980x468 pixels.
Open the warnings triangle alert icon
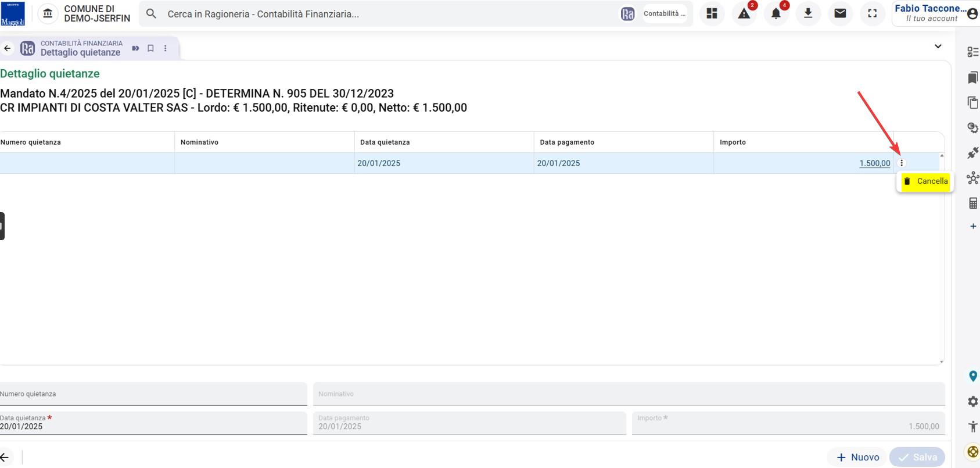point(744,13)
